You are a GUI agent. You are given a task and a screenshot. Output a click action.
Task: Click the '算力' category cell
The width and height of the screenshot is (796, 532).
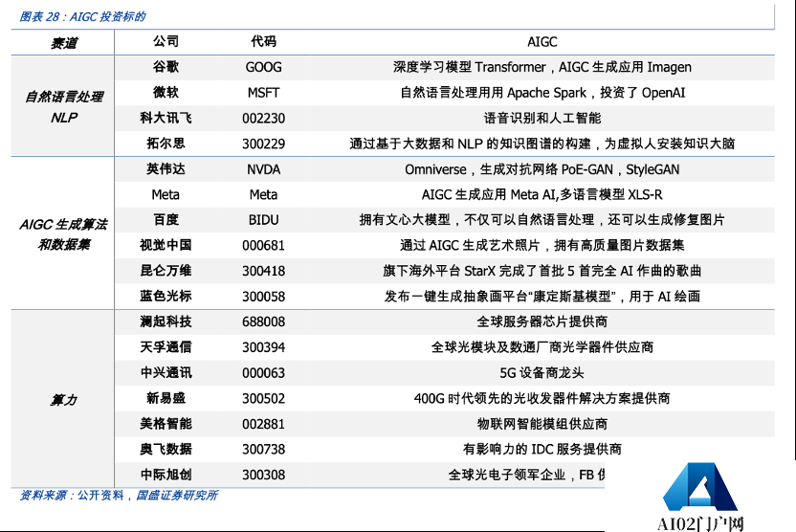coord(64,400)
